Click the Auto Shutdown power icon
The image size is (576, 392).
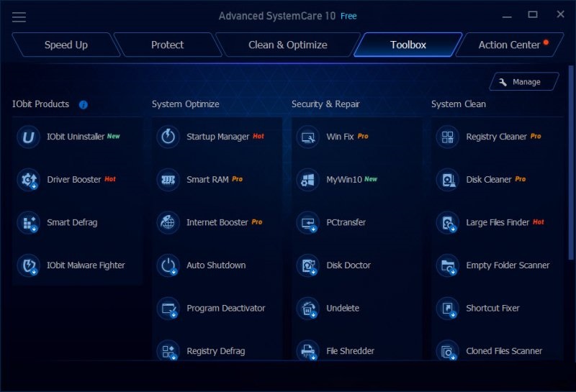coord(168,265)
